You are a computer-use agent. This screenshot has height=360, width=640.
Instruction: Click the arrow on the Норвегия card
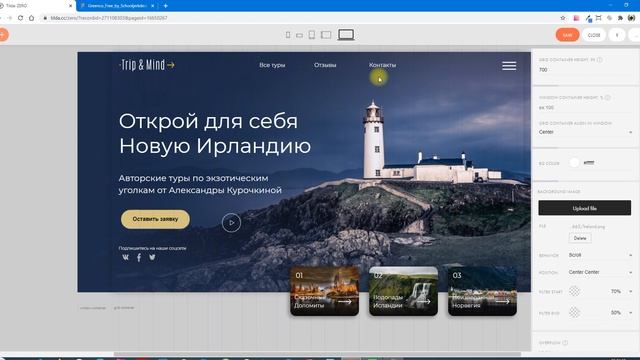click(502, 302)
